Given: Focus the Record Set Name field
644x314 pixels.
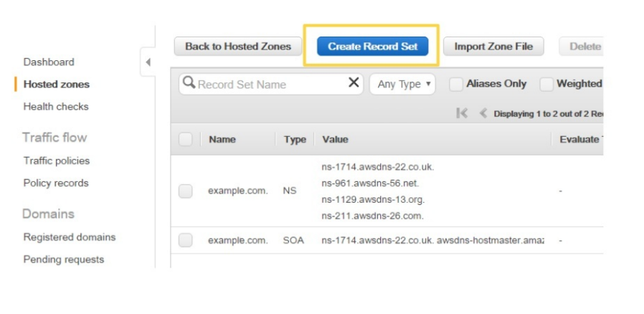Looking at the screenshot, I should pos(271,84).
